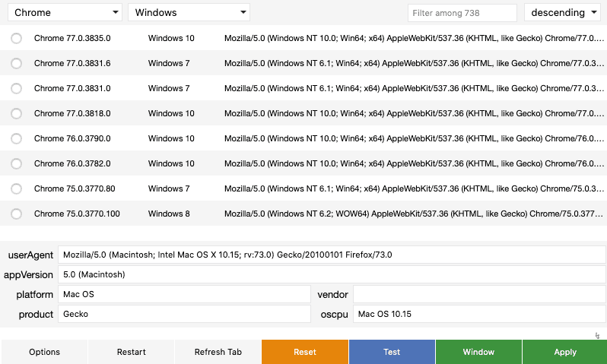Open the Windows OS dropdown
Image resolution: width=607 pixels, height=364 pixels.
[189, 12]
